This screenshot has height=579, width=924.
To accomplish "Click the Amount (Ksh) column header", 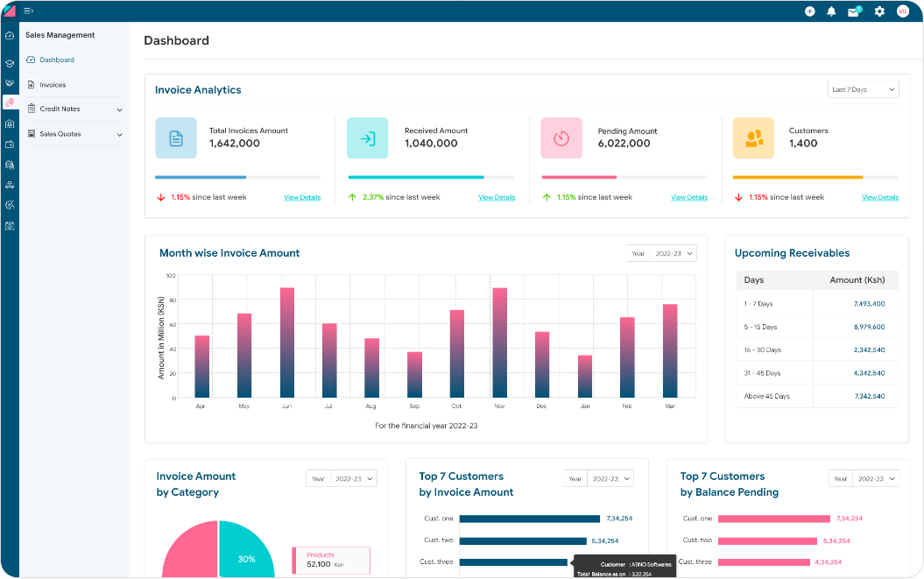I will coord(857,280).
